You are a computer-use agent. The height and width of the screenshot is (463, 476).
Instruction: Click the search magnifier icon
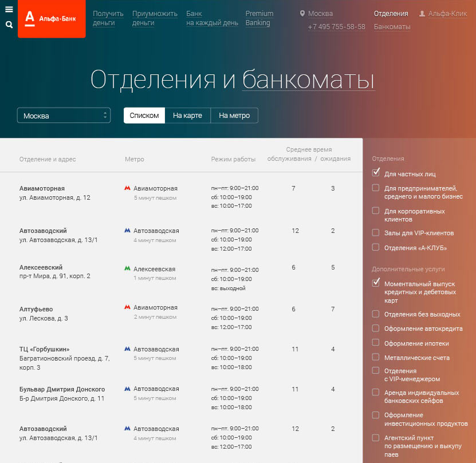point(8,25)
